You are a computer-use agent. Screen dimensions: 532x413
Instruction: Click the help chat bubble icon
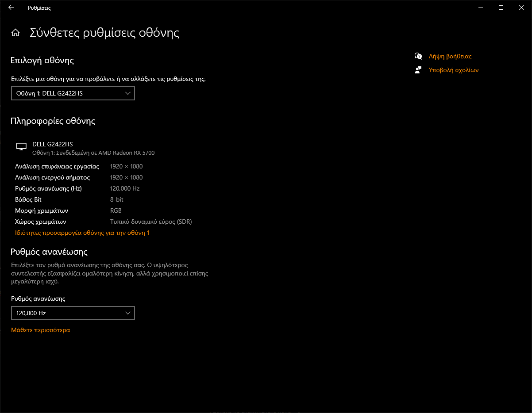[x=418, y=56]
